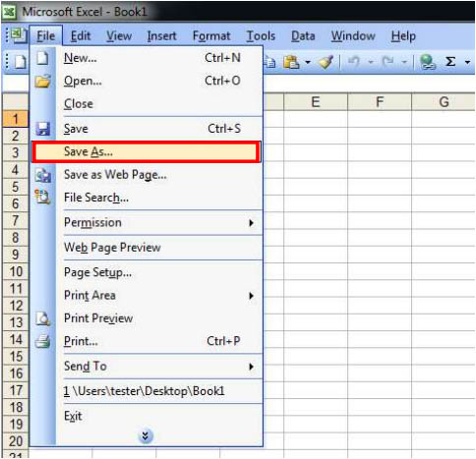Select column E header
This screenshot has height=459, width=476.
tap(316, 102)
